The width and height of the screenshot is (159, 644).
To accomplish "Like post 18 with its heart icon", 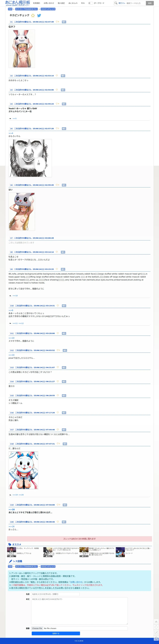I will click(58, 443).
